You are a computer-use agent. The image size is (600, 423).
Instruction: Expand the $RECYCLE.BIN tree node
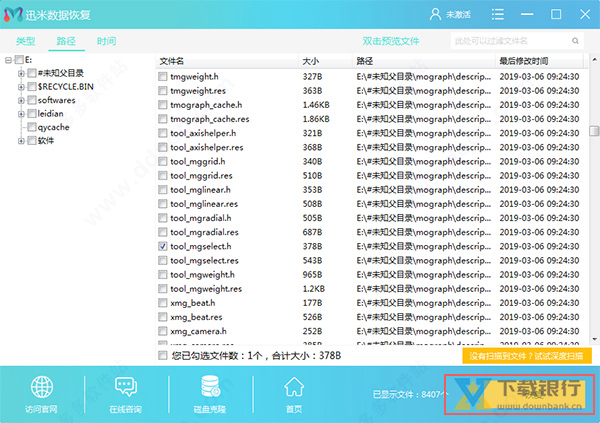coord(20,87)
